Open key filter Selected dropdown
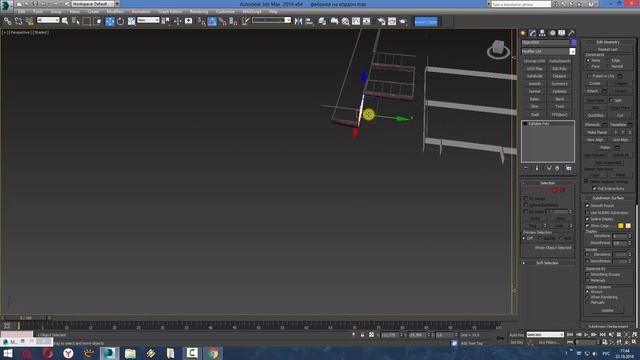640x360 pixels. click(545, 335)
